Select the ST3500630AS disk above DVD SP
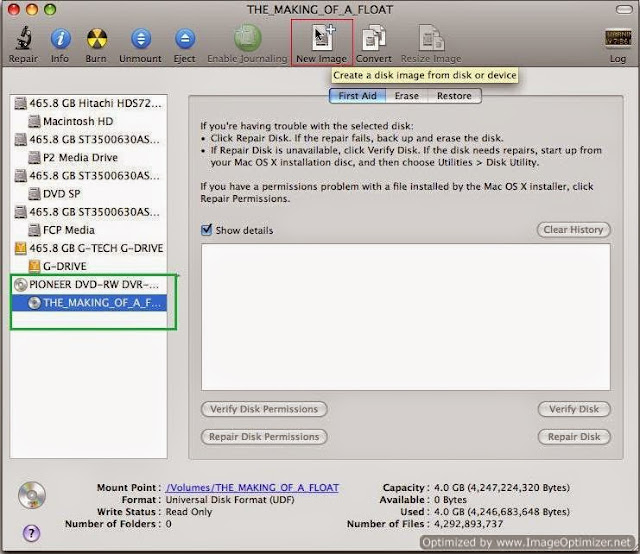 pos(89,176)
